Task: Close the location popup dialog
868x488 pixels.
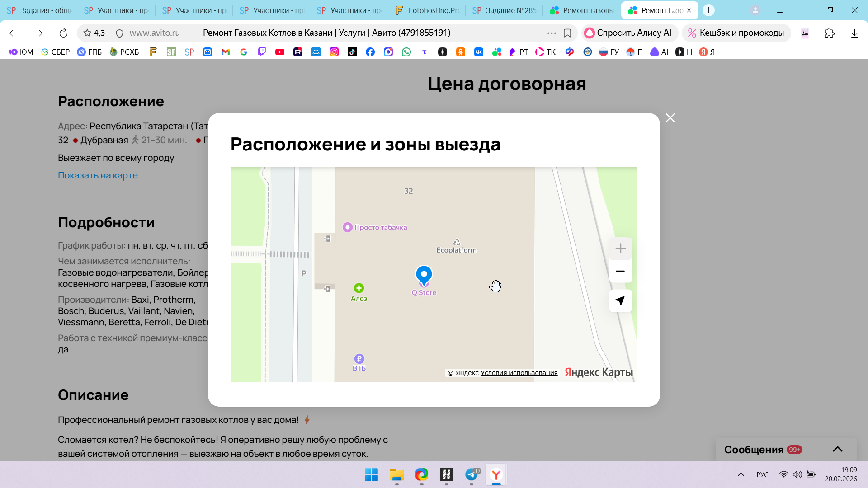Action: pos(670,118)
